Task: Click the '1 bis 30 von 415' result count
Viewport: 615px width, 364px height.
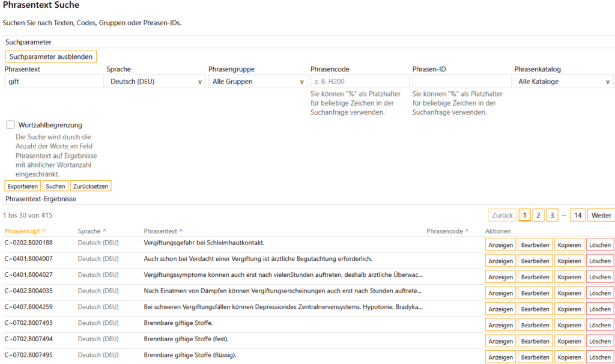Action: coord(28,216)
